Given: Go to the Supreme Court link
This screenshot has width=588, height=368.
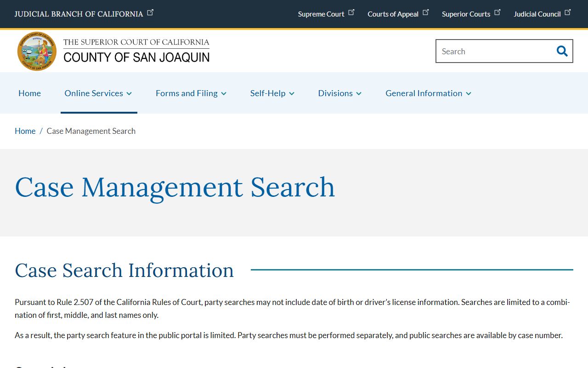Looking at the screenshot, I should coord(321,14).
